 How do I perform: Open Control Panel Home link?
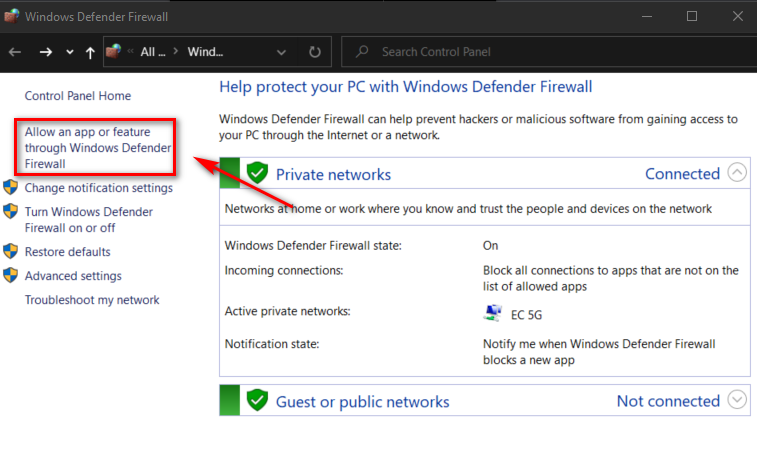[x=78, y=96]
